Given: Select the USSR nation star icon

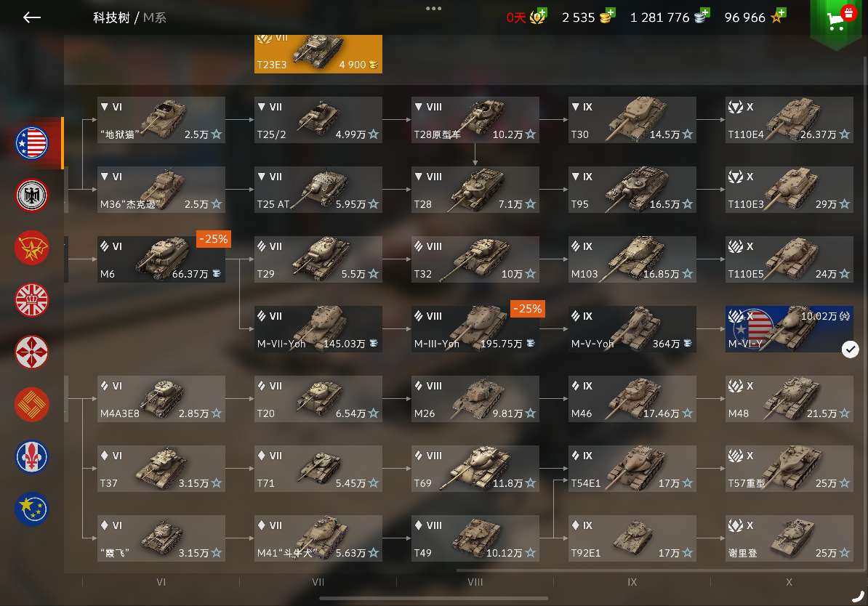Looking at the screenshot, I should pos(32,247).
